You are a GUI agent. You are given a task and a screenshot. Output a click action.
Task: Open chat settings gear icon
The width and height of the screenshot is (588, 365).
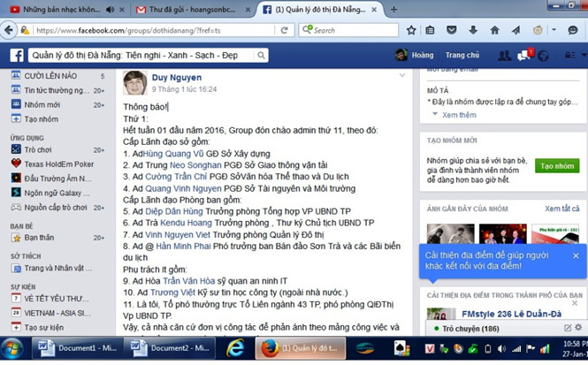pyautogui.click(x=578, y=328)
